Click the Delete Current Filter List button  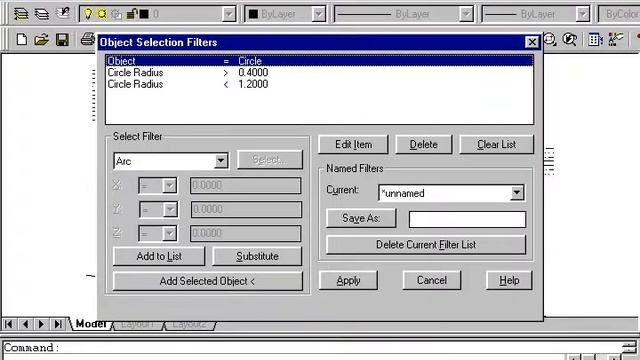point(426,245)
